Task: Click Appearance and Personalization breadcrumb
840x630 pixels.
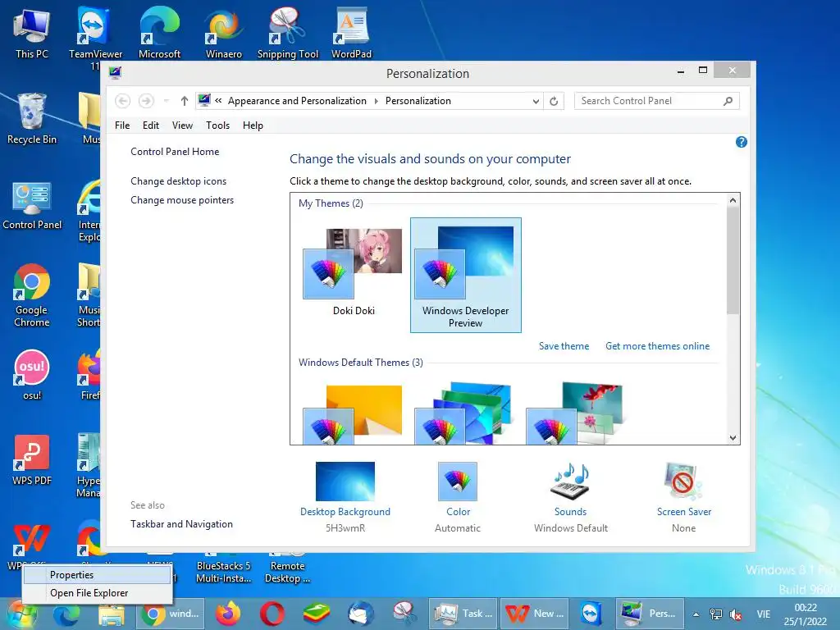Action: 297,101
